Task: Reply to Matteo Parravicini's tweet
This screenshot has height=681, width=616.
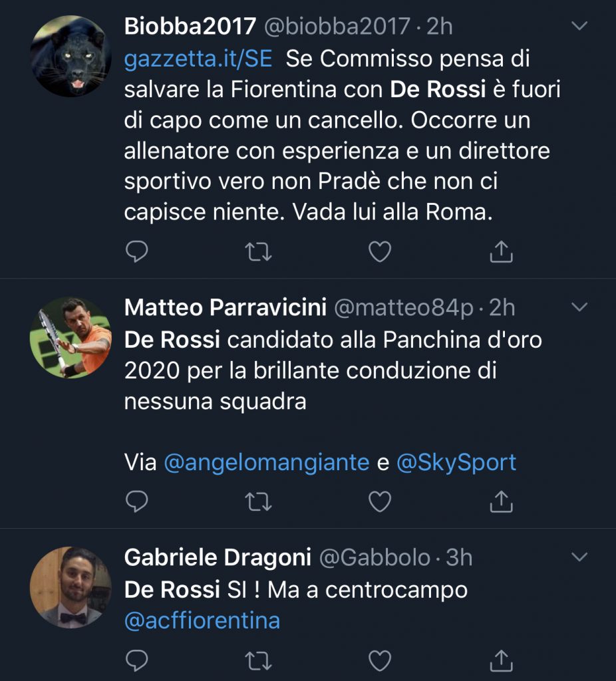Action: coord(136,502)
